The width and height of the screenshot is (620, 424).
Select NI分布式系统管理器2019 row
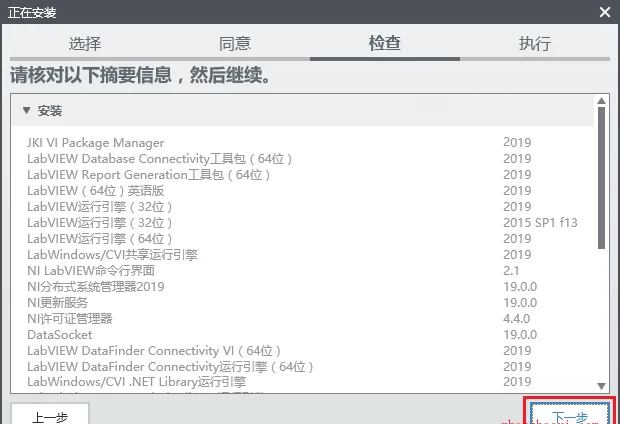302,286
